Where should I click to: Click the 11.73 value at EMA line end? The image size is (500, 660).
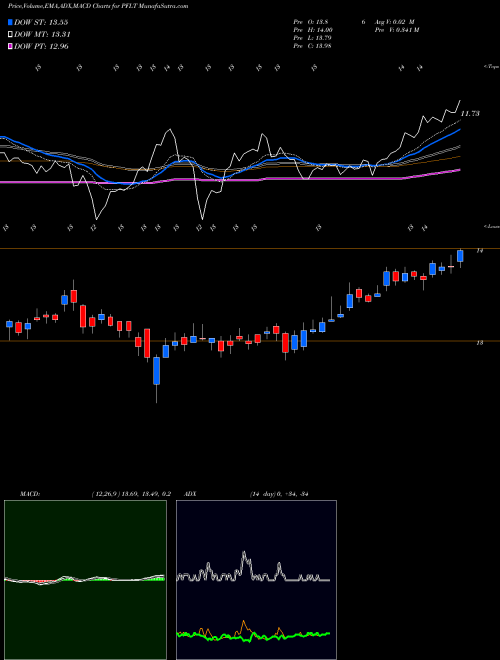[x=470, y=114]
